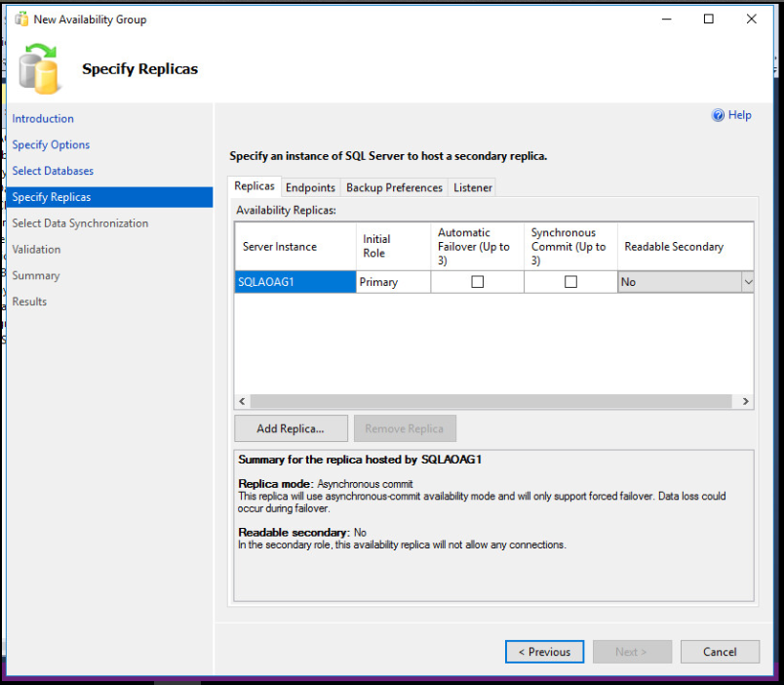Click Select Data Synchronization in the sidebar
Viewport: 784px width, 685px height.
[x=80, y=223]
